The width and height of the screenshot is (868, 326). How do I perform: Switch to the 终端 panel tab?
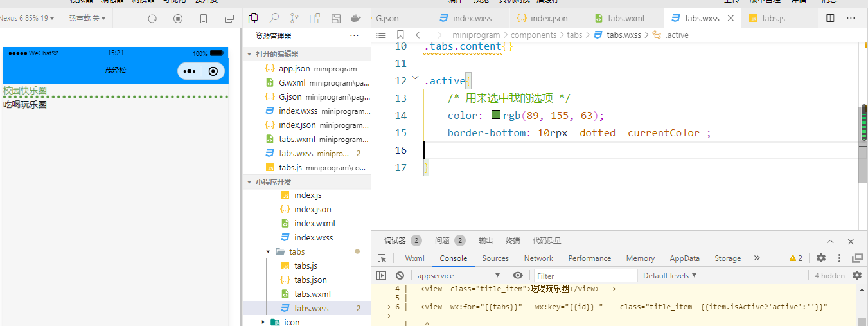pos(513,240)
